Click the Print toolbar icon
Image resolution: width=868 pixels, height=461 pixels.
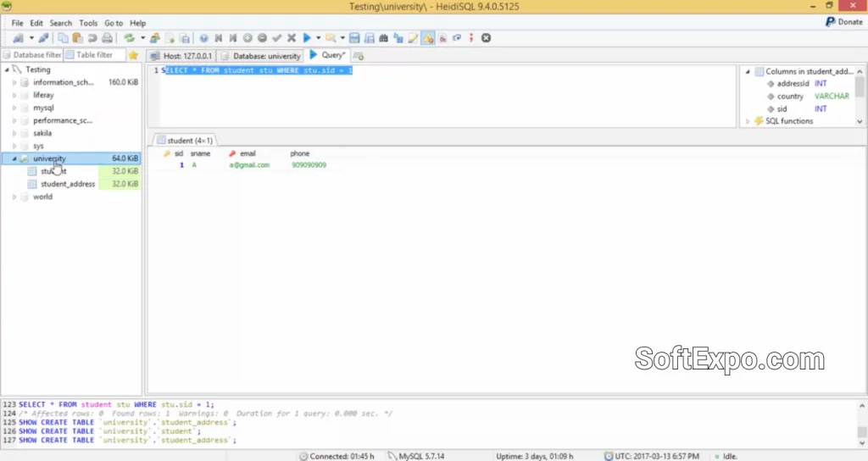coord(108,38)
